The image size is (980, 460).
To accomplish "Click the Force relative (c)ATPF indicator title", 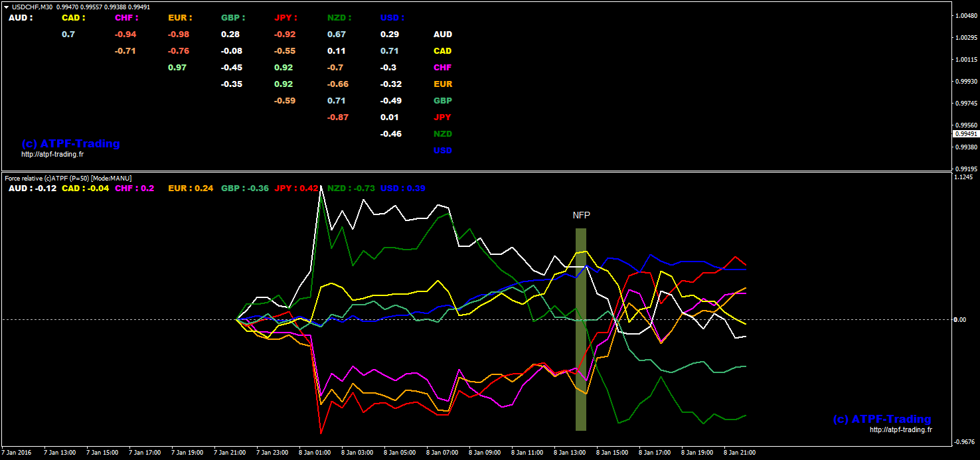I will [68, 178].
